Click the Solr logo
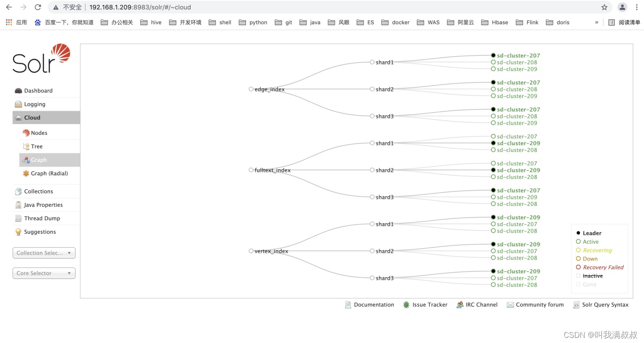Screen dimensions: 644x343 (x=41, y=58)
